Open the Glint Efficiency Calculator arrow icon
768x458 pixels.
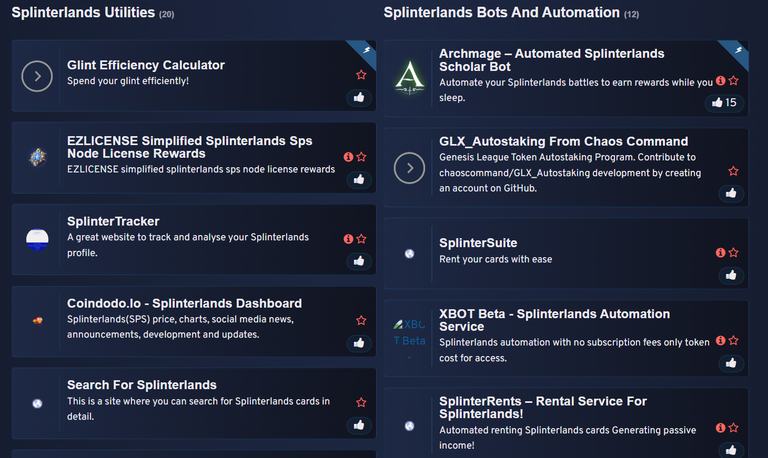(37, 76)
